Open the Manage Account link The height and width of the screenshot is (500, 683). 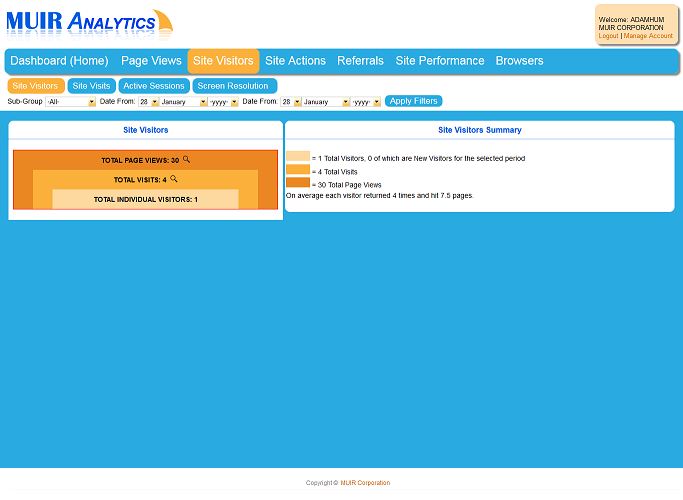pos(648,36)
